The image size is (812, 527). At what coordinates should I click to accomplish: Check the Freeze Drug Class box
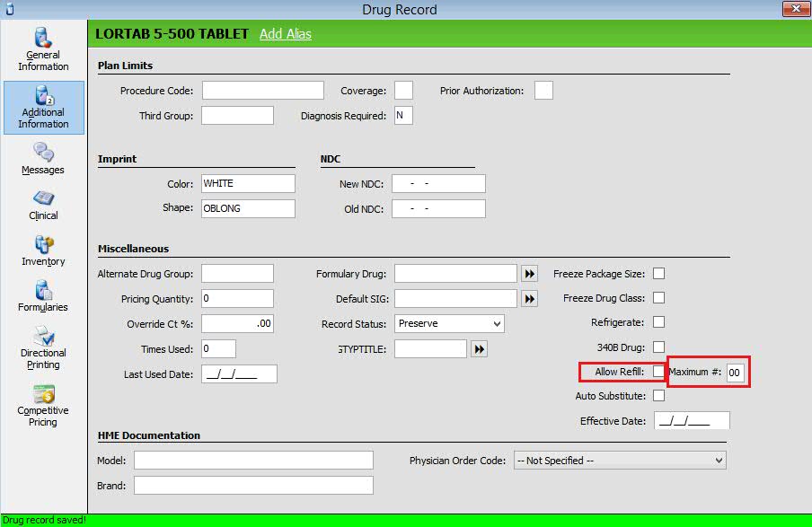click(x=658, y=298)
